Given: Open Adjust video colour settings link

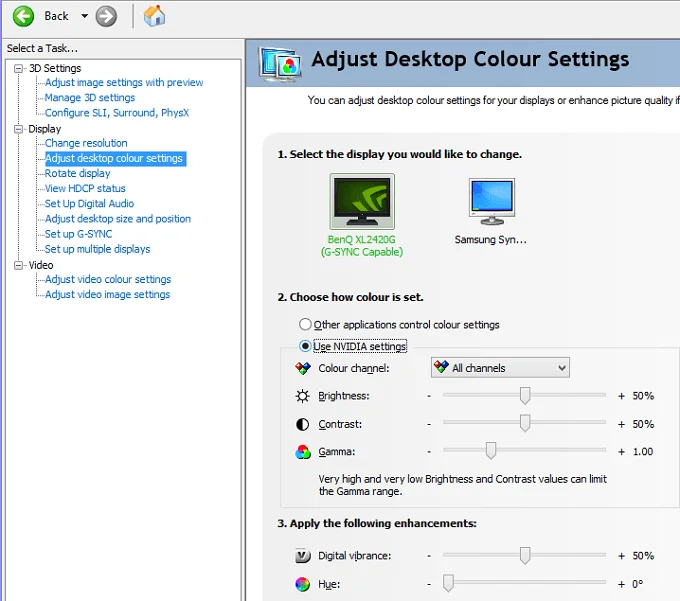Looking at the screenshot, I should [108, 280].
